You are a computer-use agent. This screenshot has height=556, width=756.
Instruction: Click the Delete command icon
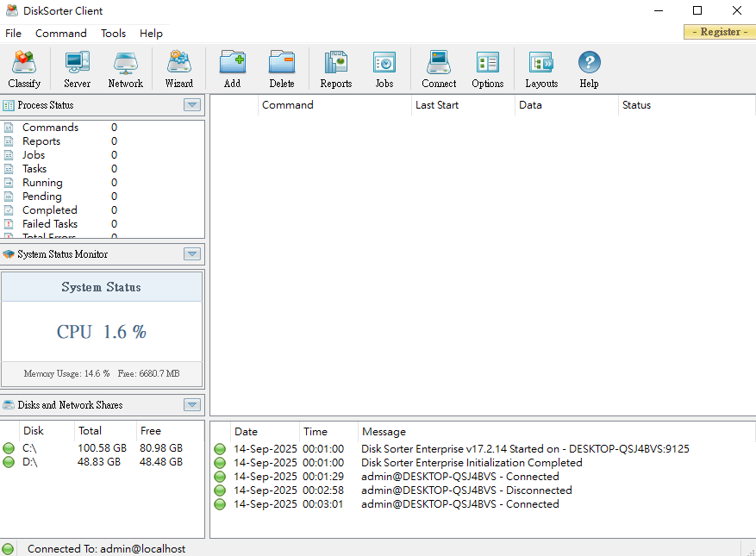[282, 70]
